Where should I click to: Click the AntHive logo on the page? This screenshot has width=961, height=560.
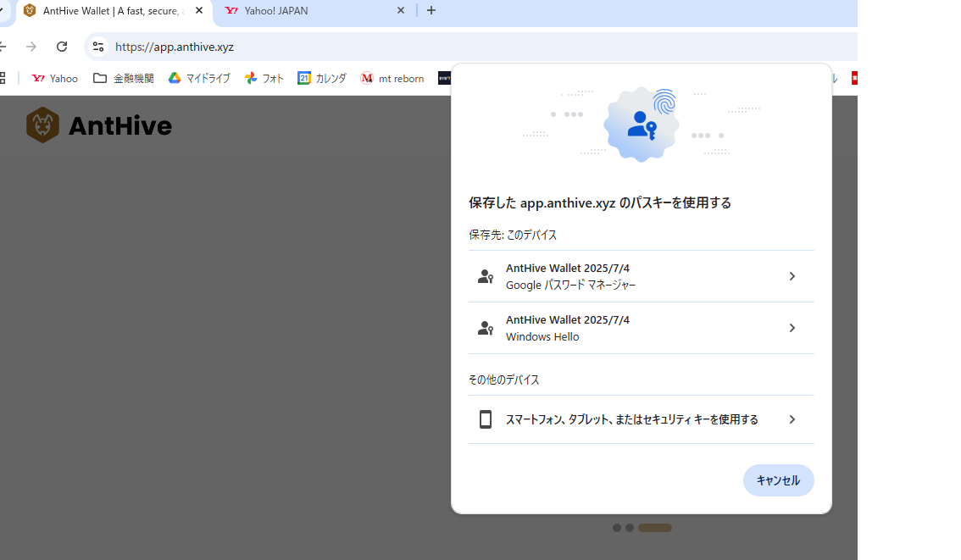[x=99, y=125]
